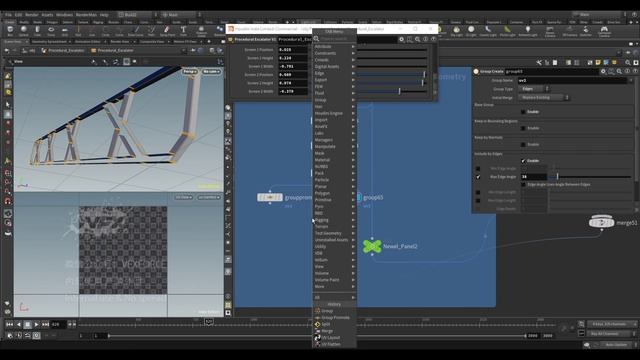Click the Screen 1 Position value field
This screenshot has width=640, height=360.
click(293, 49)
